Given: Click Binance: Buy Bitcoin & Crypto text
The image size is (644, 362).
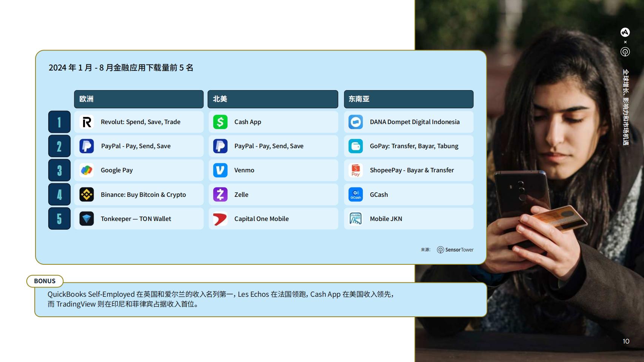Looking at the screenshot, I should (x=143, y=195).
